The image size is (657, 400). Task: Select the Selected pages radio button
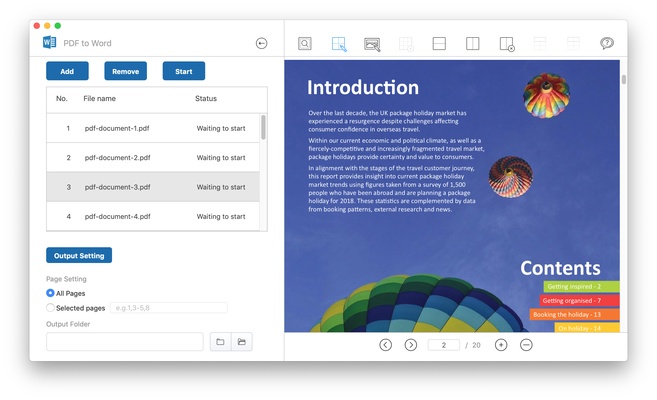pos(50,307)
